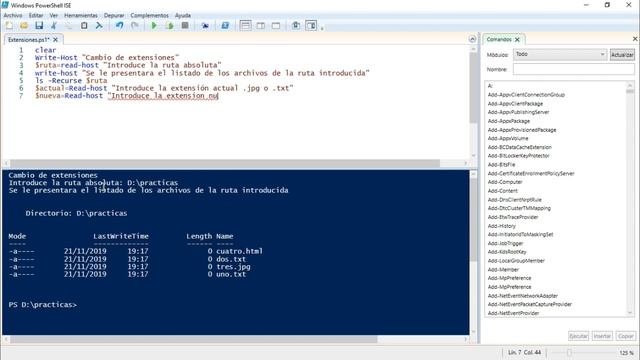Select Add-AppxPackage command

click(x=509, y=121)
